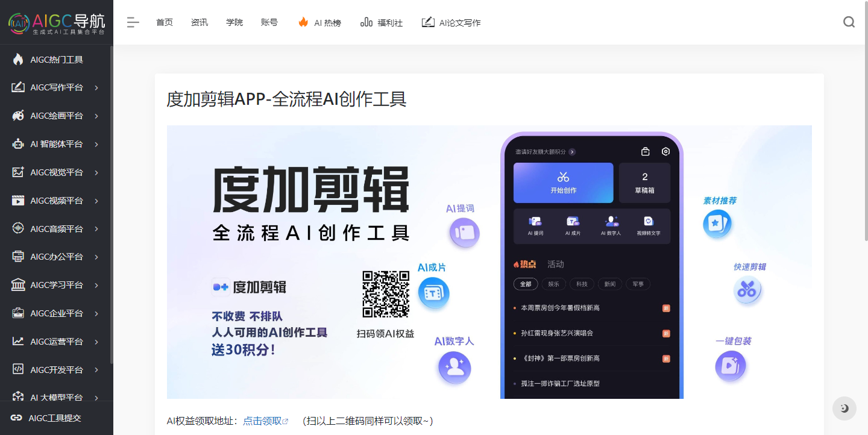Click the link icon beside AIGC工具提交

point(16,418)
